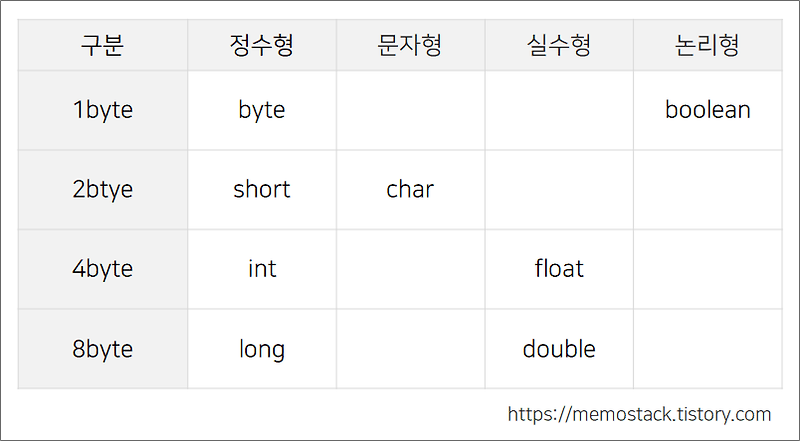Select the char cell
The image size is (800, 441).
click(410, 189)
